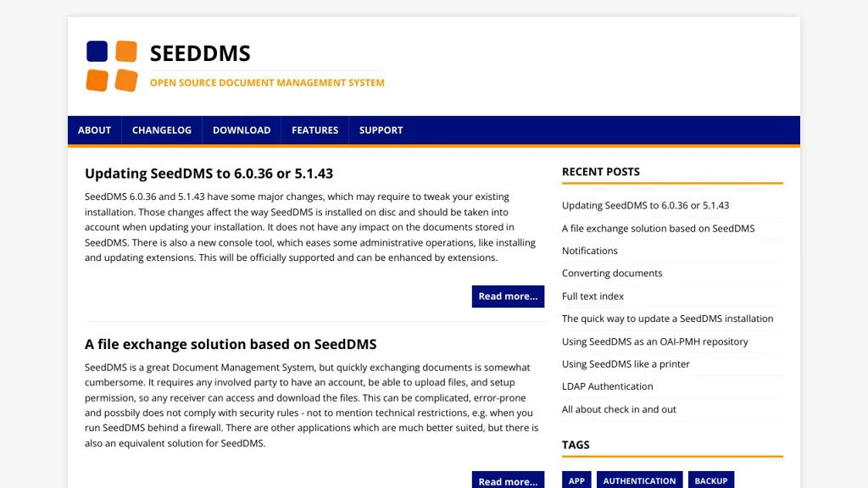Open Using SeedDMS as an OAI-PMH repository

click(x=655, y=341)
